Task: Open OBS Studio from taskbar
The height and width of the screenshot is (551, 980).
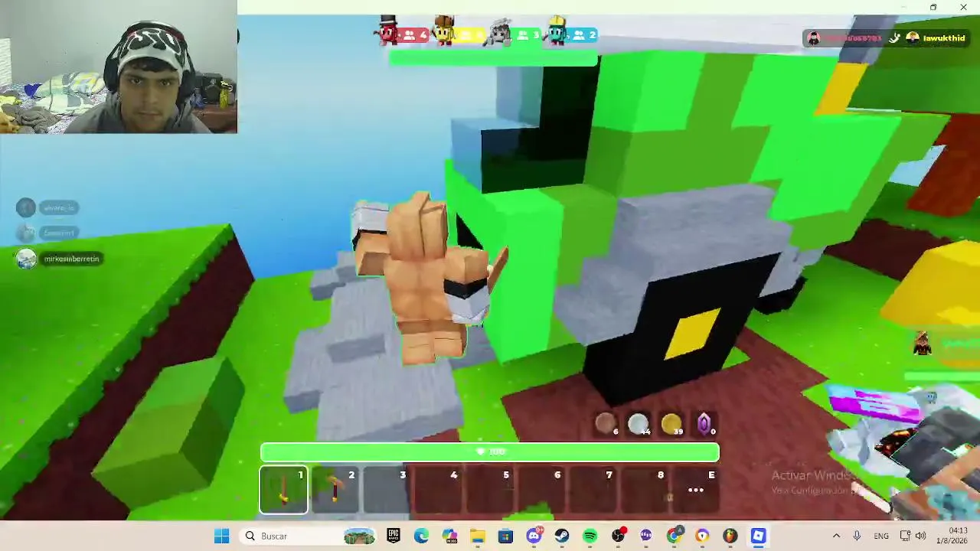Action: pyautogui.click(x=618, y=536)
